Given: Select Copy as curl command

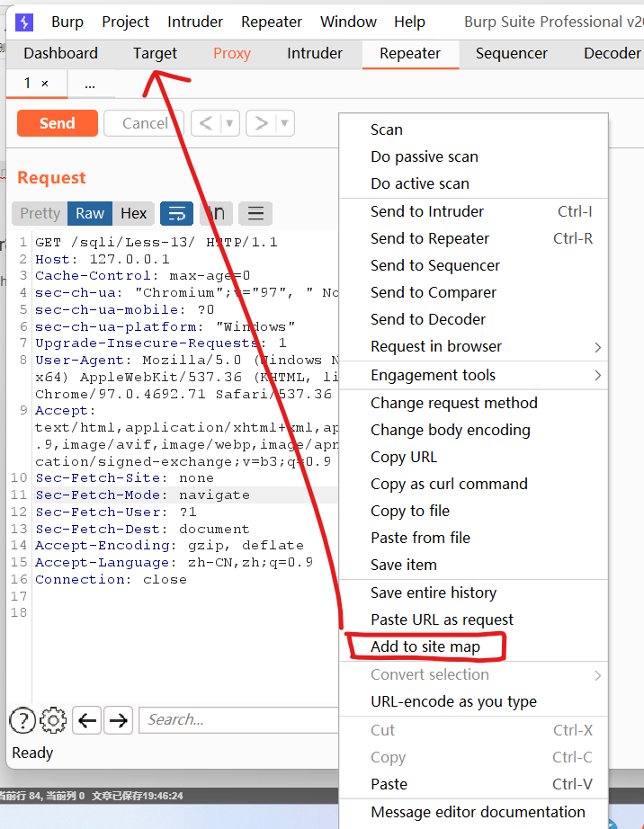Looking at the screenshot, I should pos(473,484).
